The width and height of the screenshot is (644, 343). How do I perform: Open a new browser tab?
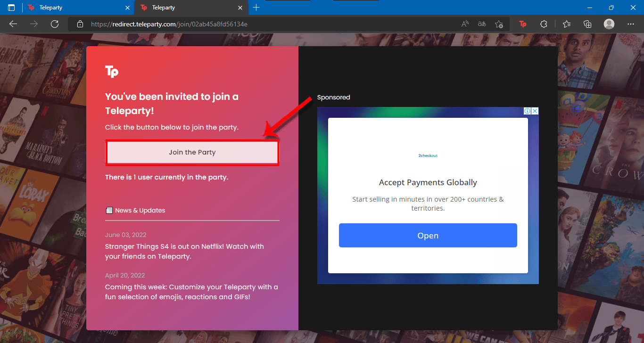point(256,8)
